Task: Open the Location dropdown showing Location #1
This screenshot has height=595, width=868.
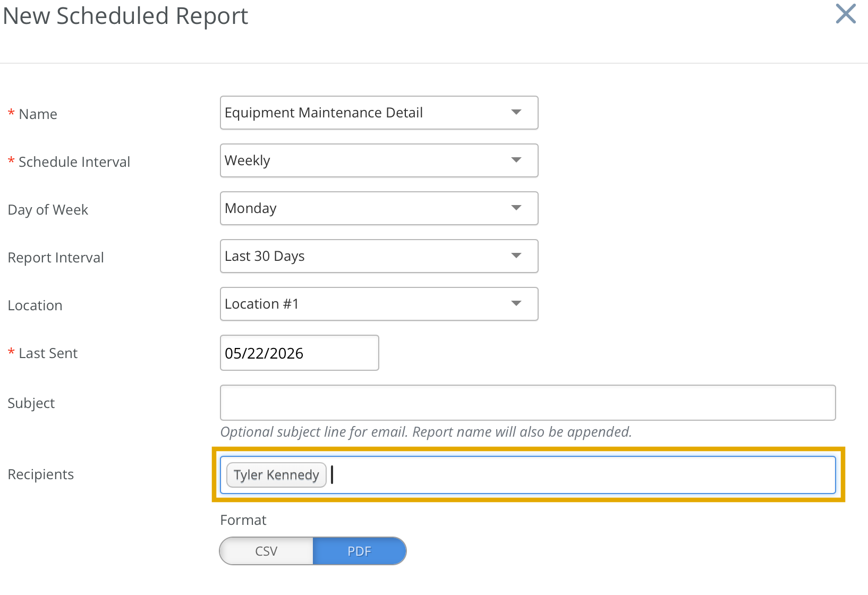Action: (379, 304)
